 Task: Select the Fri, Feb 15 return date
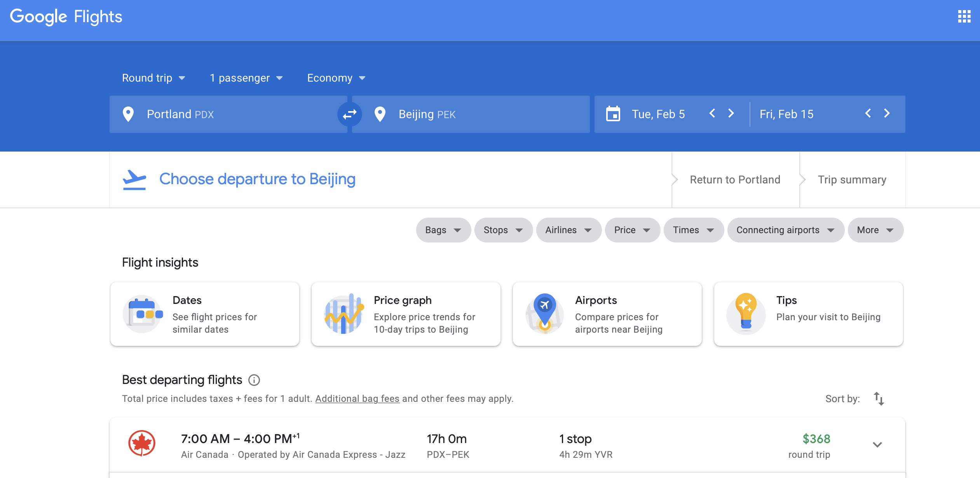pyautogui.click(x=786, y=114)
